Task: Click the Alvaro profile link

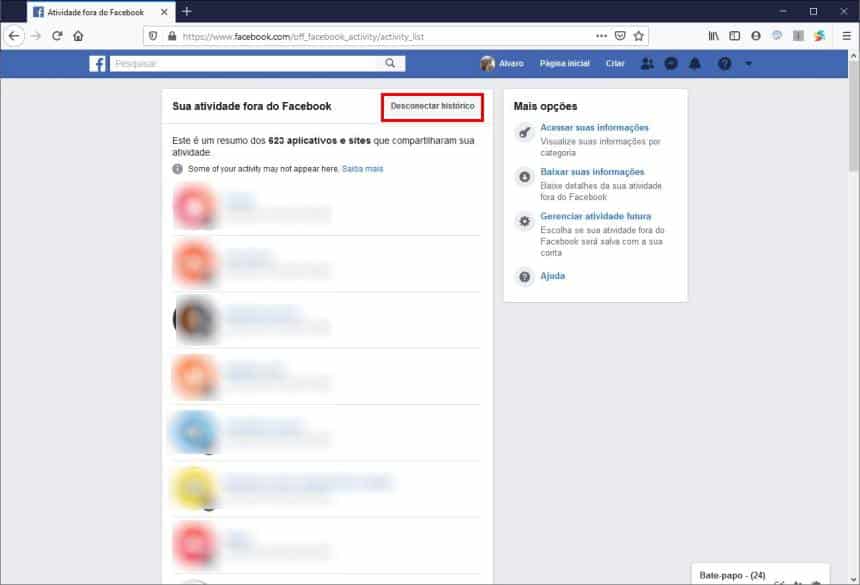Action: click(x=502, y=64)
